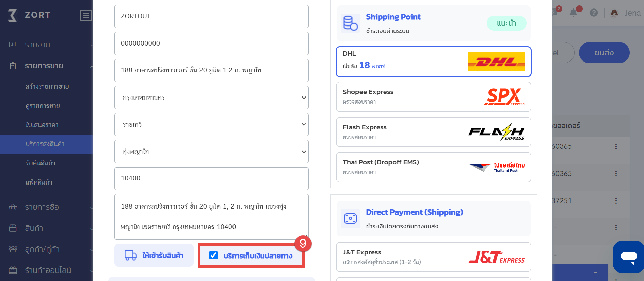Click the Flash Express logo
644x281 pixels.
click(496, 132)
